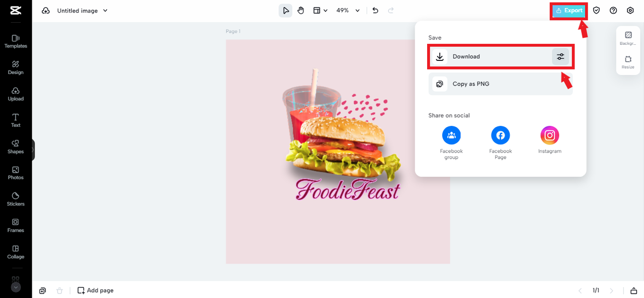Choose Copy as PNG
644x298 pixels.
point(501,84)
